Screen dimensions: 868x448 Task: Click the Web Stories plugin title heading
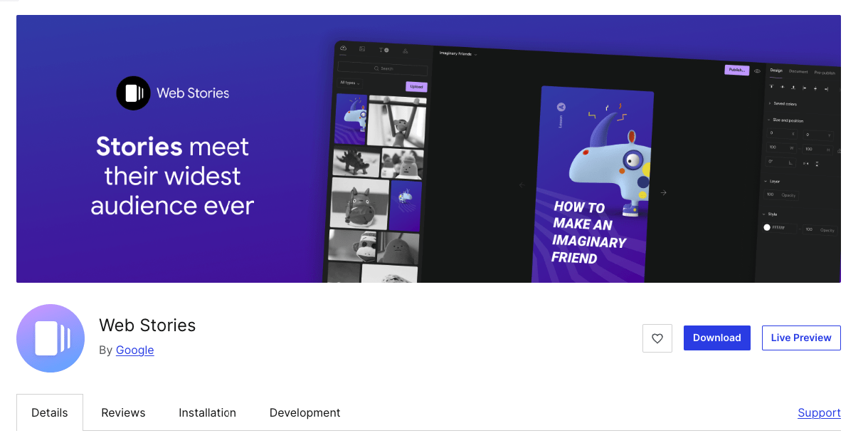147,325
